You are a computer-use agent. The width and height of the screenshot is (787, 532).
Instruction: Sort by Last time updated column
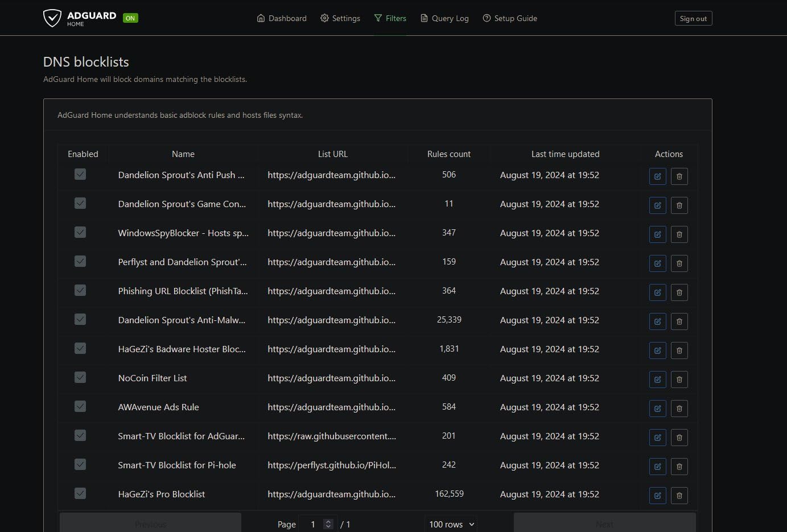point(565,154)
